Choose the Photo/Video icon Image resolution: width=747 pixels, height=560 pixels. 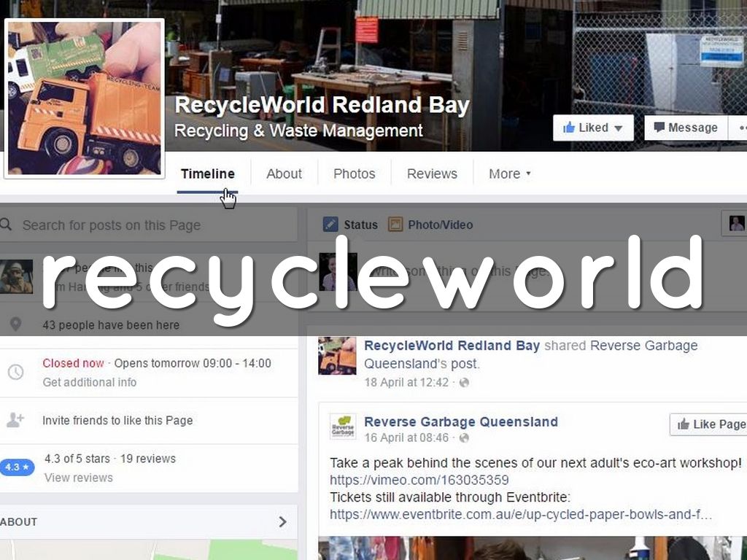pyautogui.click(x=395, y=225)
